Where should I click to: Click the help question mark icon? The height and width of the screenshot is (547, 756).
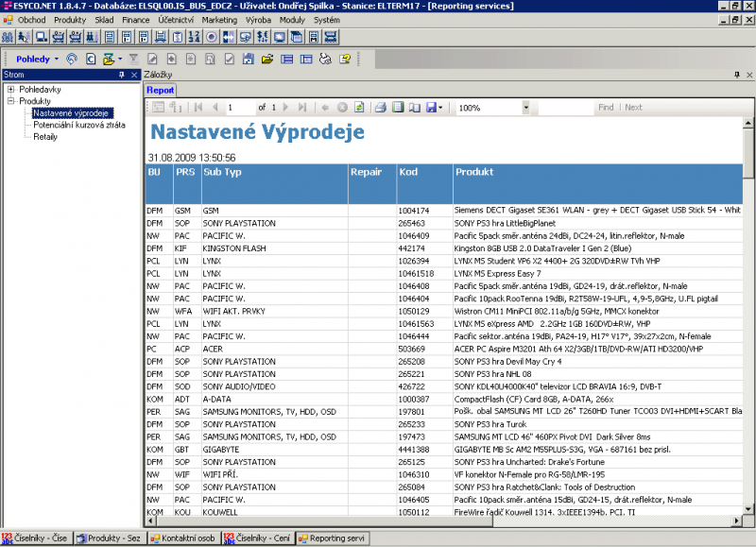pyautogui.click(x=345, y=59)
